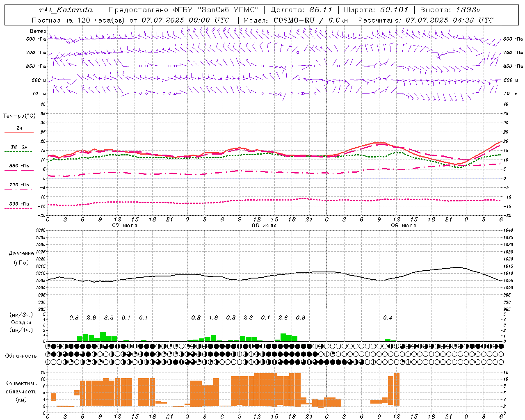Image resolution: width=525 pixels, height=420 pixels.
Task: Click the 08 июля date label
Action: [x=264, y=225]
